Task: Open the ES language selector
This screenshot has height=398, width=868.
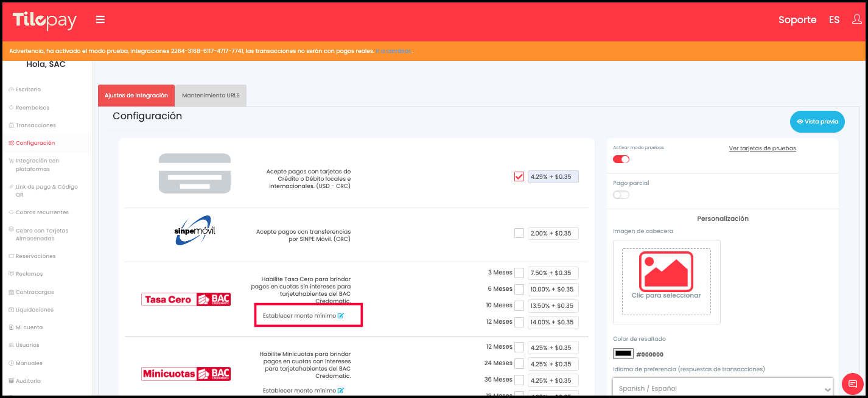Action: tap(834, 20)
